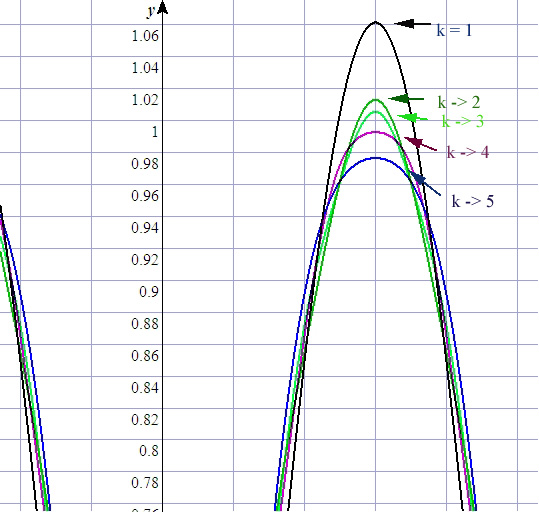Select the 'k -> 4' annotation label

point(468,152)
